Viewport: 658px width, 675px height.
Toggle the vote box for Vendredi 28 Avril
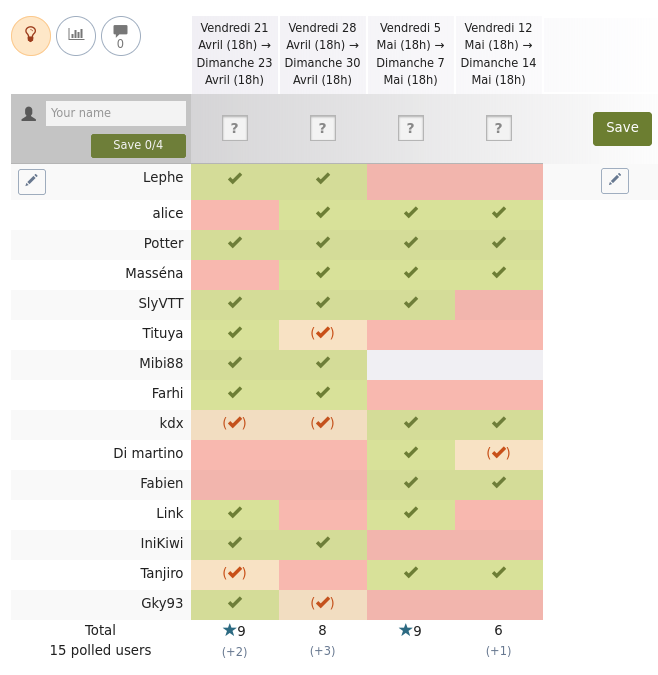323,128
